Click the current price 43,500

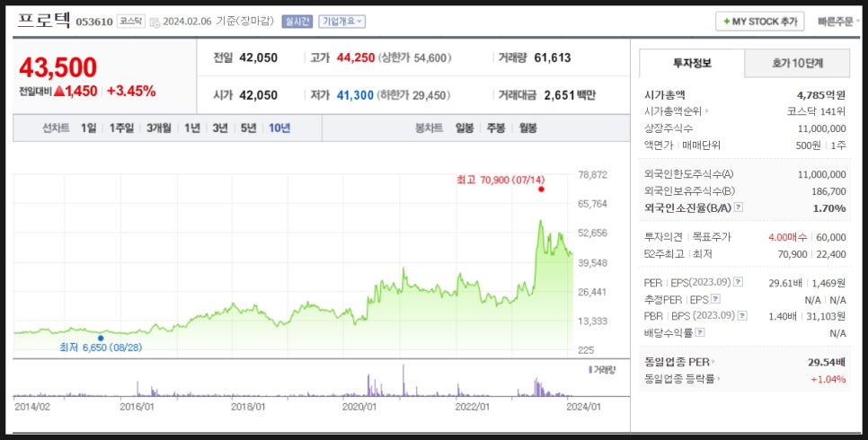58,68
